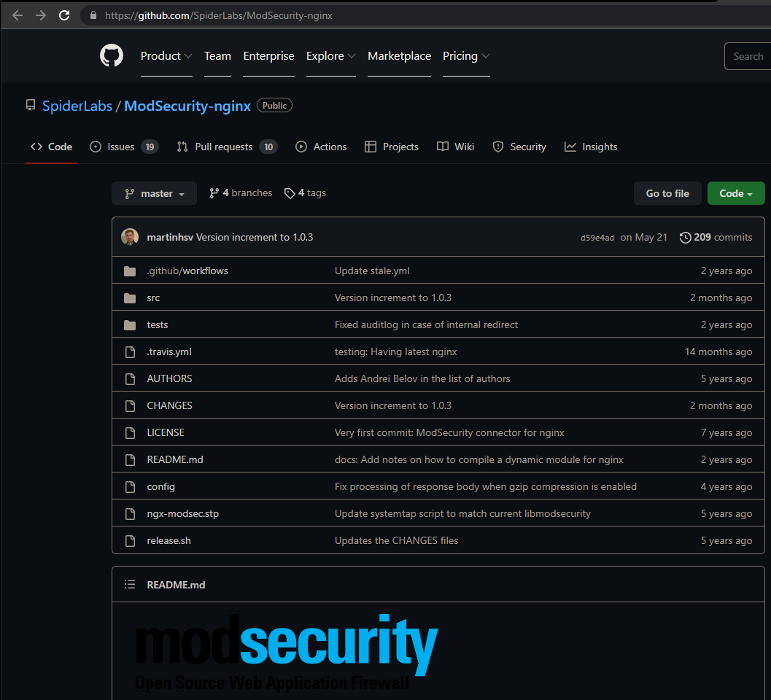Open commit hash d59e4ad
This screenshot has width=771, height=700.
[597, 238]
